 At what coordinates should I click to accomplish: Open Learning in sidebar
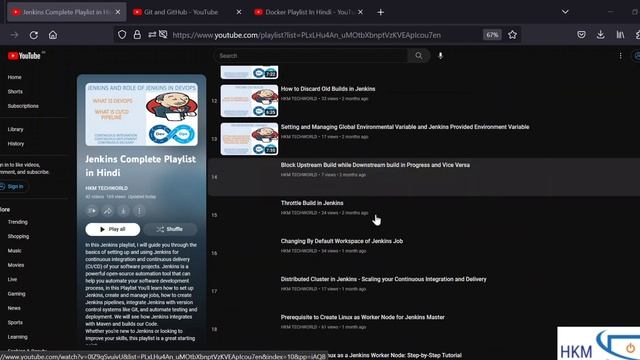pos(18,337)
